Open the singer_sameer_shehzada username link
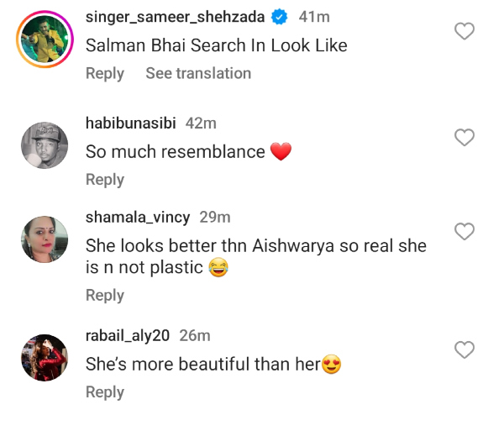Image resolution: width=504 pixels, height=436 pixels. pos(175,17)
